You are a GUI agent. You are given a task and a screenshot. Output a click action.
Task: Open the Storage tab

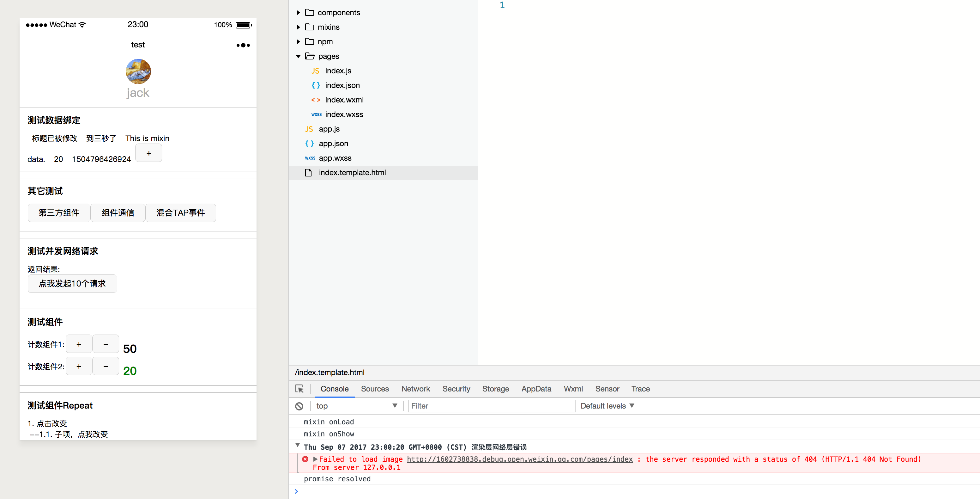click(x=495, y=389)
